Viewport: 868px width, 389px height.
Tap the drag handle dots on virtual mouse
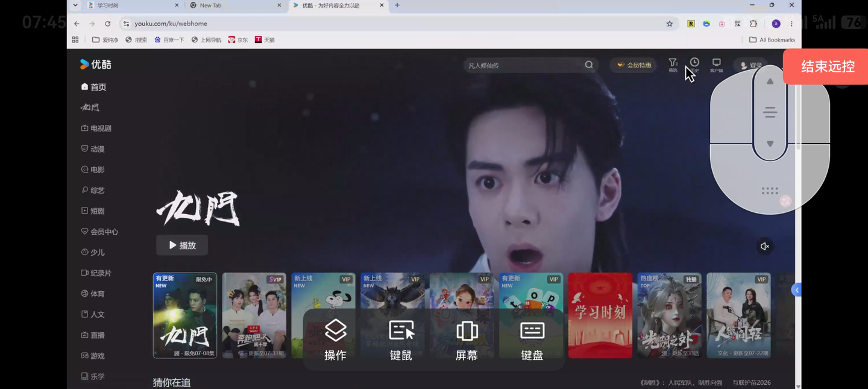click(x=770, y=191)
